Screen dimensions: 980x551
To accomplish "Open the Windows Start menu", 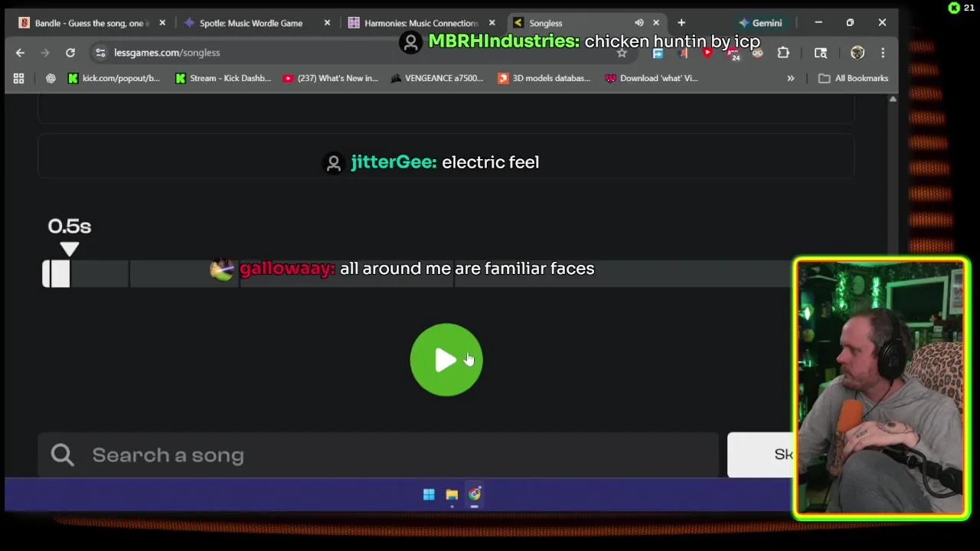I will 429,494.
